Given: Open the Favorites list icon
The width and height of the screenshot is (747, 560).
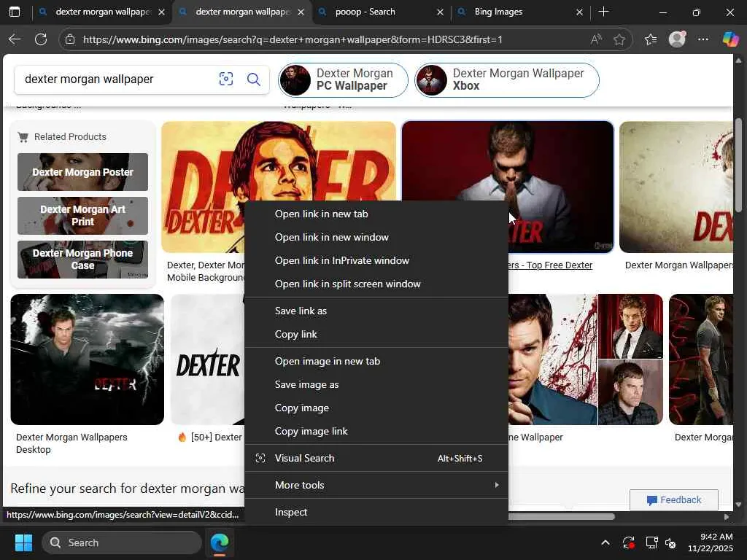Looking at the screenshot, I should [650, 39].
